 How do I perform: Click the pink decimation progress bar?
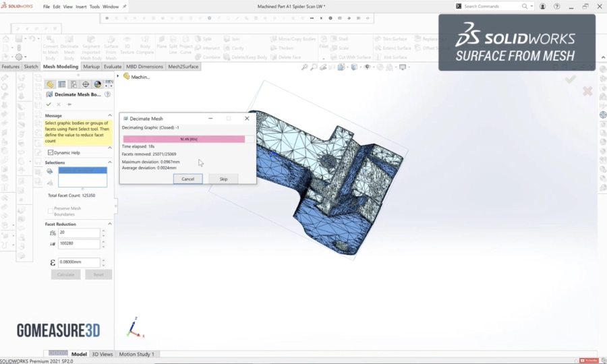pos(183,139)
